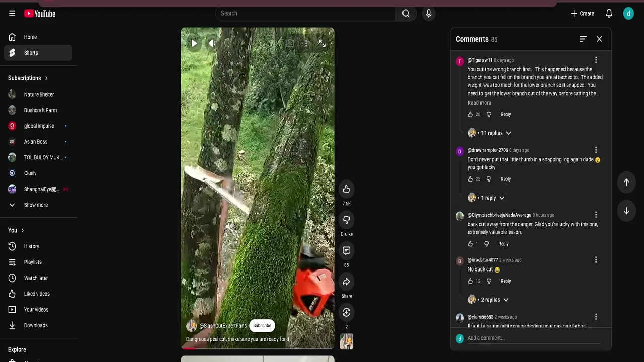Click the Add a comment field
Viewport: 644px width, 362px height.
click(x=534, y=338)
